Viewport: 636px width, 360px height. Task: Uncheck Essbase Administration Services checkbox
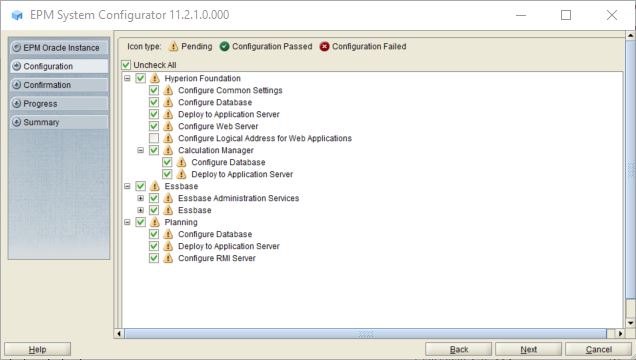(154, 198)
